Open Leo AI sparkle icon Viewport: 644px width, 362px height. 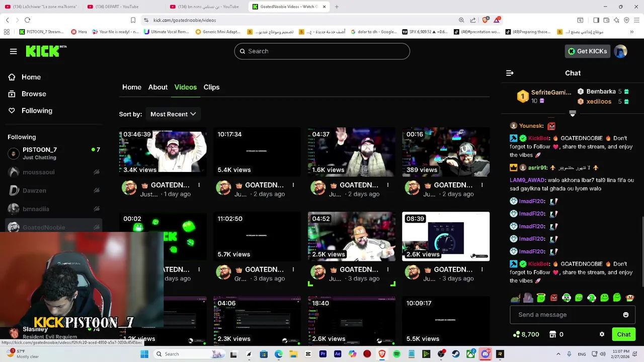tap(616, 20)
